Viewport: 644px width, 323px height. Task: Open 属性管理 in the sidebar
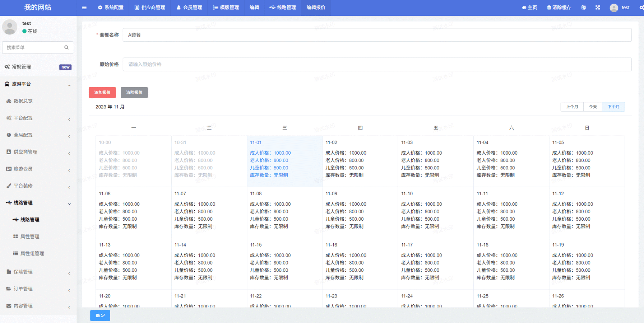pos(29,237)
